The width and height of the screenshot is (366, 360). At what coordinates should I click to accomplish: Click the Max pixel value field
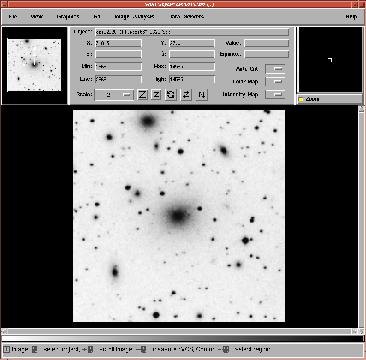tap(192, 66)
